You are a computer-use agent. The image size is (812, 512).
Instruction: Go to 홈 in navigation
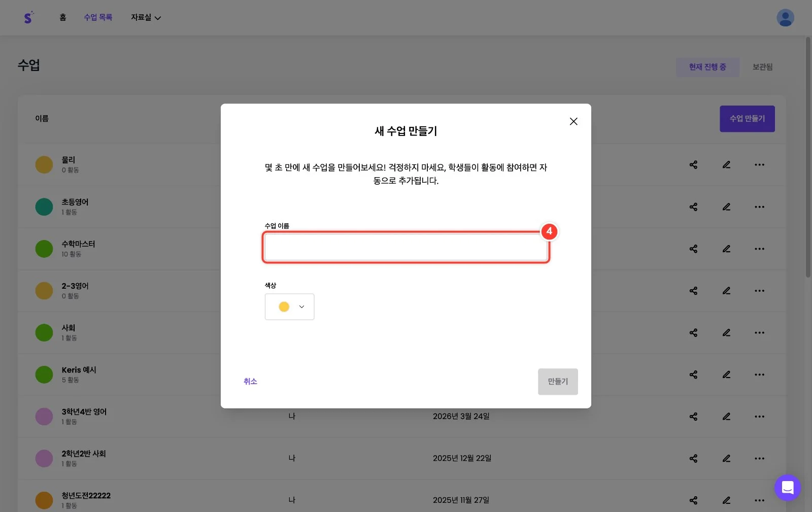63,17
